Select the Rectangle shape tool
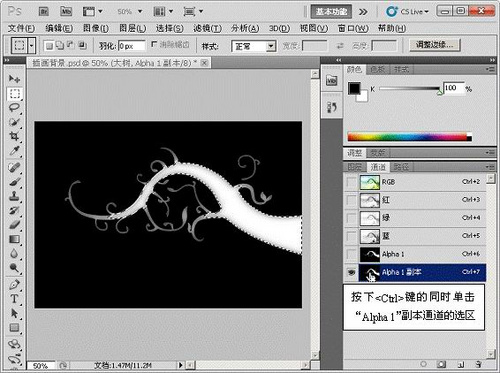Viewport: 500px width, 373px height. tap(14, 328)
